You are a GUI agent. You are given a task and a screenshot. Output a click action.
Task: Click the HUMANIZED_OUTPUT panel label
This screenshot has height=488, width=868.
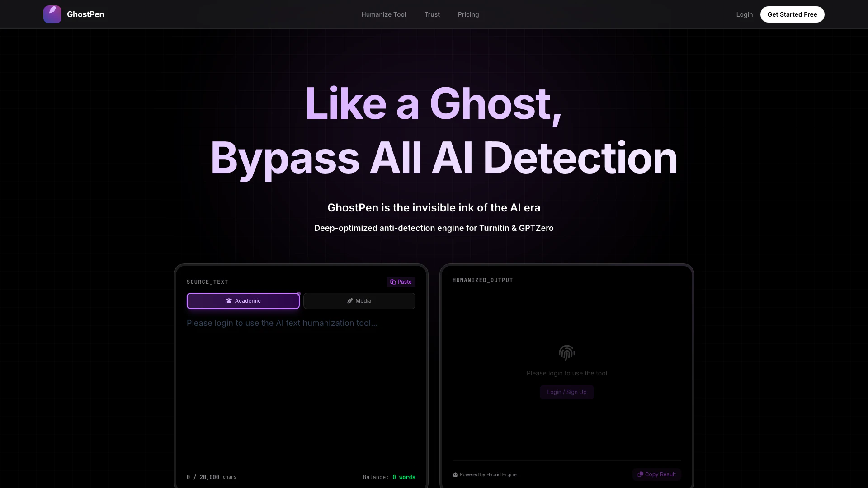482,280
